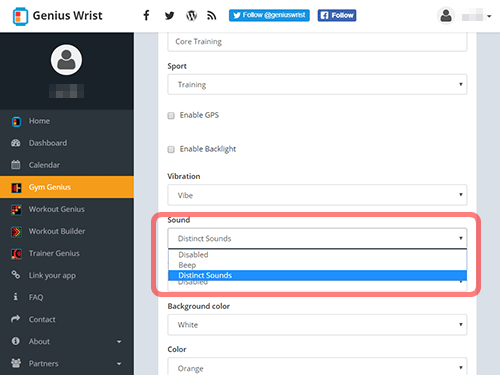Click the Facebook Follow button
This screenshot has height=375, width=500.
click(x=337, y=15)
